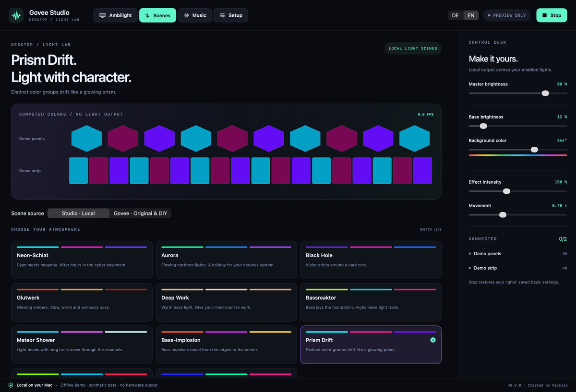Click the Govee Studio waveform logo icon
576x392 pixels.
tap(16, 15)
